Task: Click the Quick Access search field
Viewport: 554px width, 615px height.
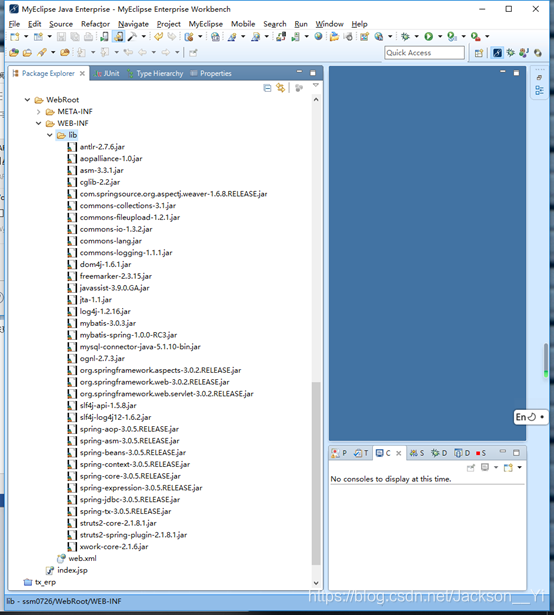Action: pyautogui.click(x=424, y=53)
